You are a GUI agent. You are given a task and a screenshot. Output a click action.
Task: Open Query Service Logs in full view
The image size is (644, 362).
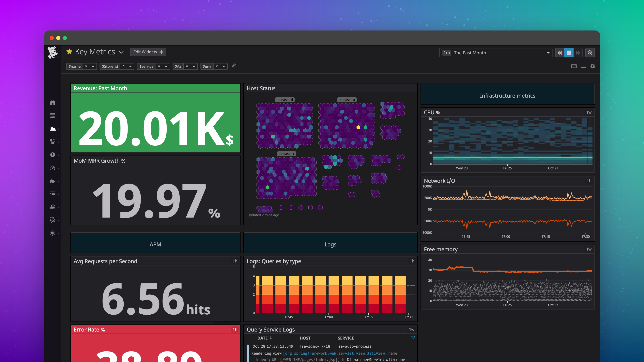(413, 338)
